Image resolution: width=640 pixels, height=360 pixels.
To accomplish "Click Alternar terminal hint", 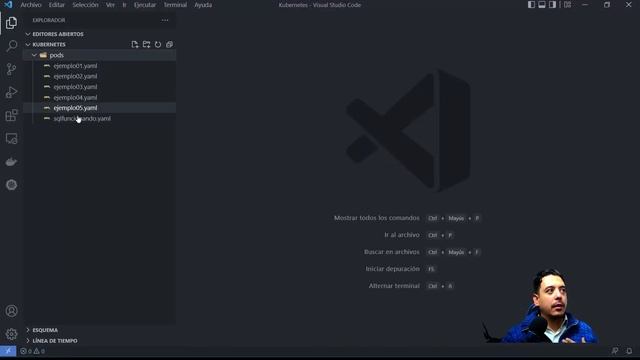I will 394,286.
